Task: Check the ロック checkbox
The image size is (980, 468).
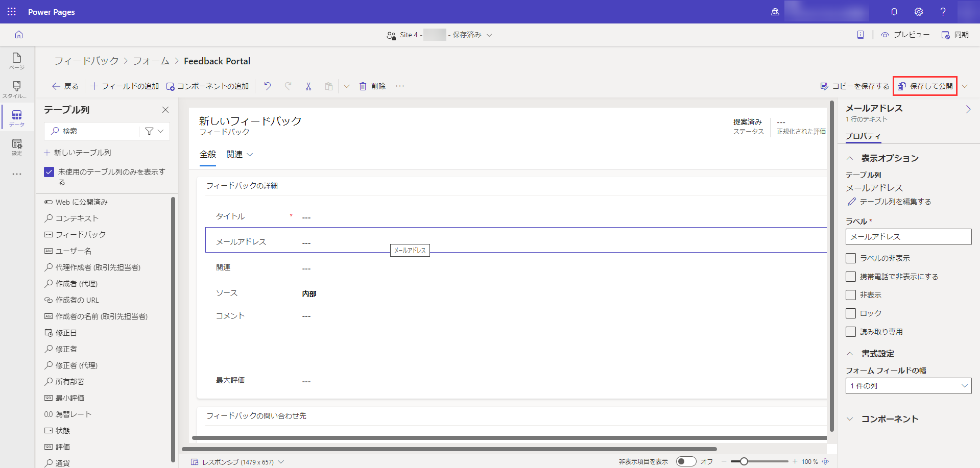Action: point(851,313)
